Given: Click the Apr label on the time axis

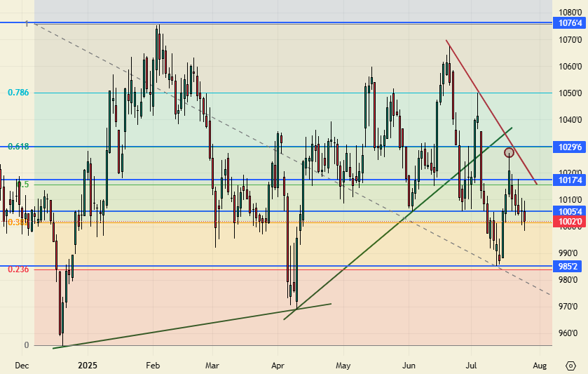Looking at the screenshot, I should point(278,366).
